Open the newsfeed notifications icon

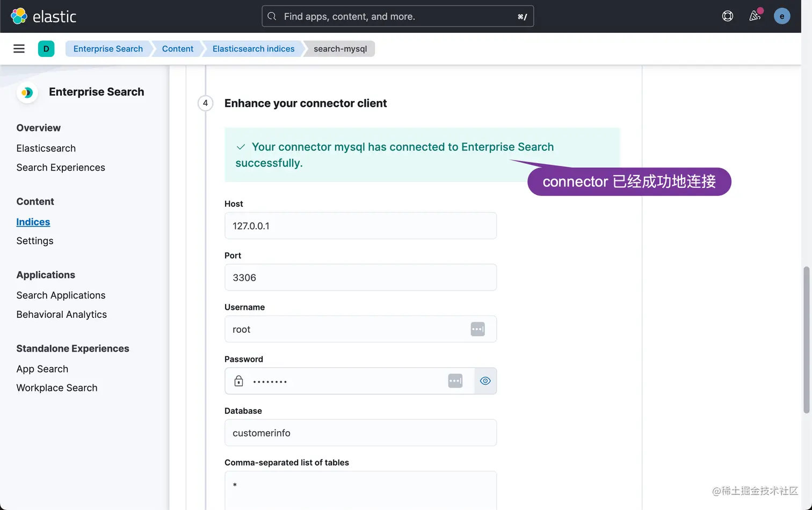pos(755,16)
